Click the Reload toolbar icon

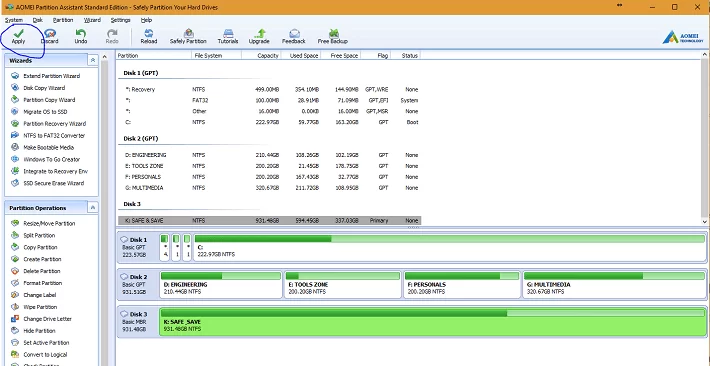(149, 36)
